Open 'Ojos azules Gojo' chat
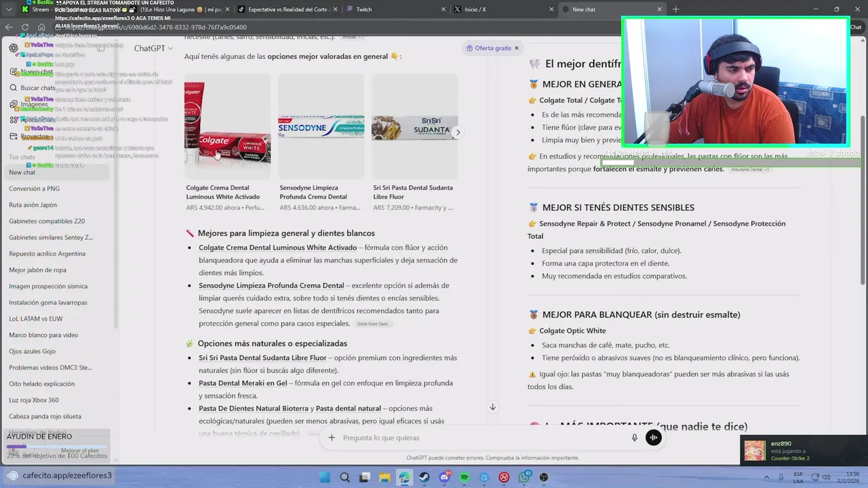 tap(32, 351)
